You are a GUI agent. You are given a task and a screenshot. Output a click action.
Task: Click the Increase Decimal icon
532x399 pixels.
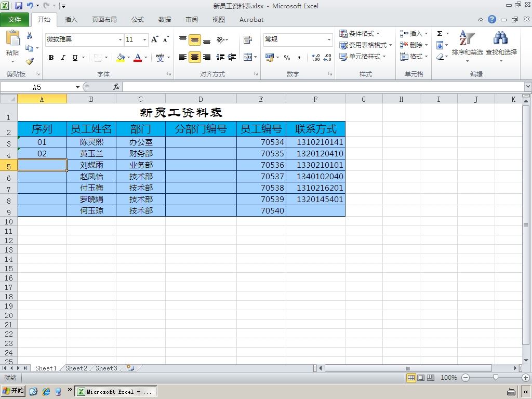[x=316, y=57]
